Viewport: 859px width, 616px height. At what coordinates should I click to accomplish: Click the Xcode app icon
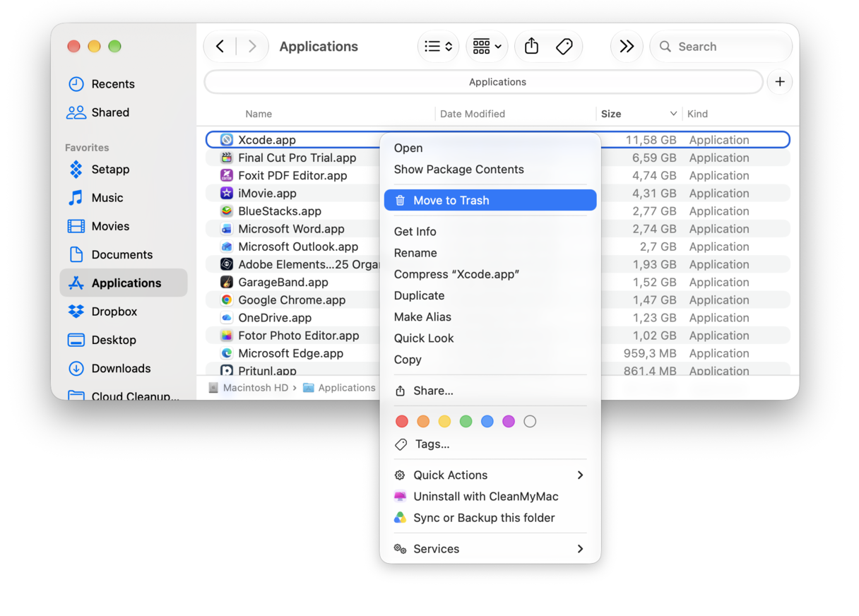point(227,140)
